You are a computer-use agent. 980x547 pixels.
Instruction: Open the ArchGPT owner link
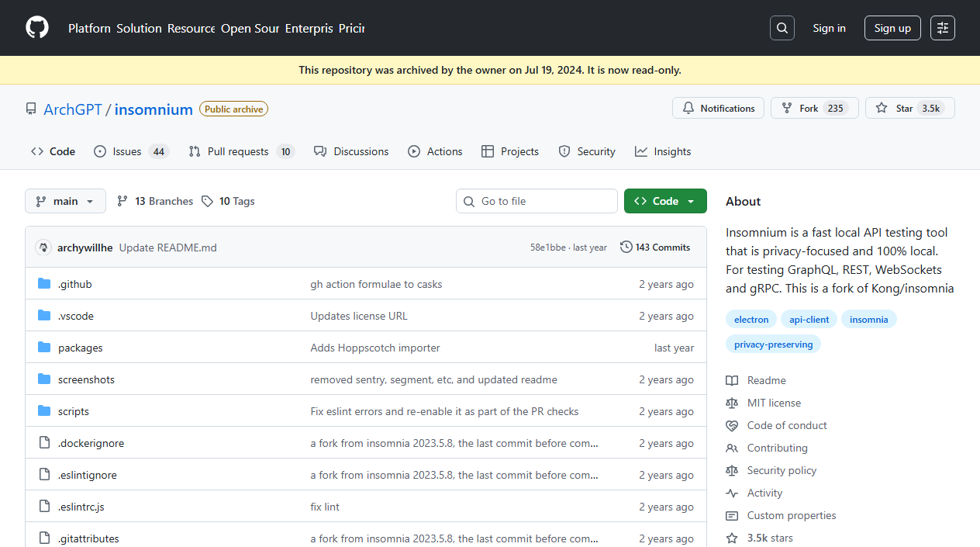point(73,109)
